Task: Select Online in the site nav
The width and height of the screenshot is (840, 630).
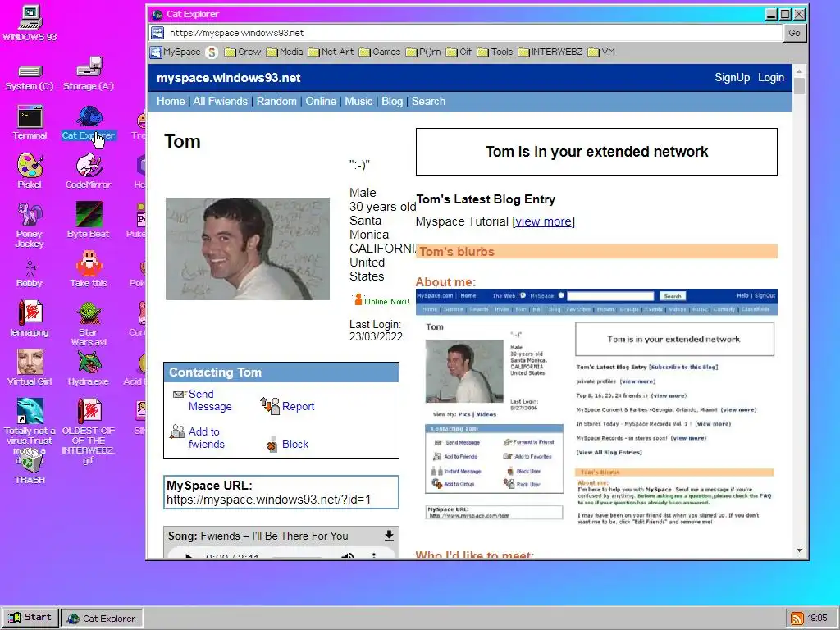Action: click(321, 101)
